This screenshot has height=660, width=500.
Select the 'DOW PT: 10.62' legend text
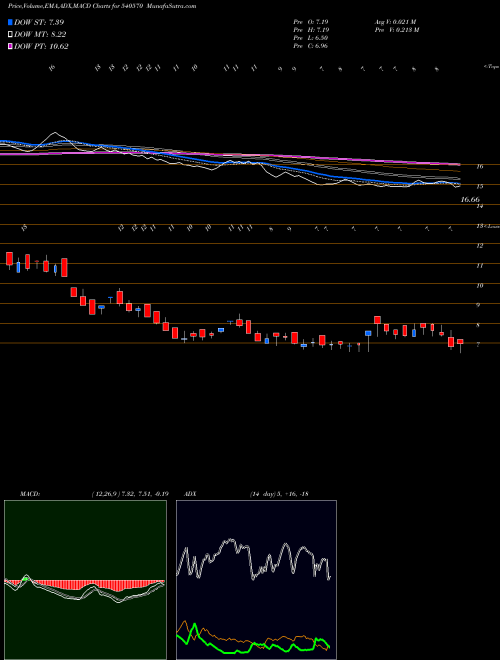[x=41, y=46]
